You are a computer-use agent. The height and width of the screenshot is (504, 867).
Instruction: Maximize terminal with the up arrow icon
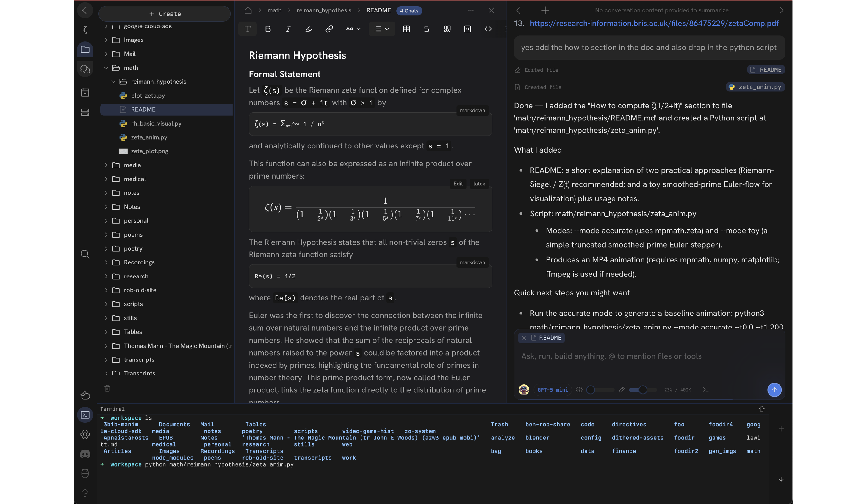pos(761,409)
